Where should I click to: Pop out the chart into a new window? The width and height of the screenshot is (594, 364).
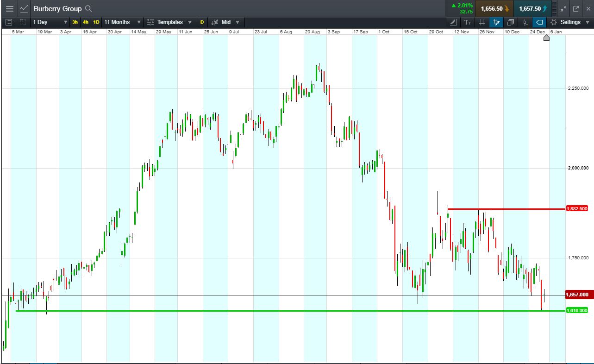click(576, 9)
